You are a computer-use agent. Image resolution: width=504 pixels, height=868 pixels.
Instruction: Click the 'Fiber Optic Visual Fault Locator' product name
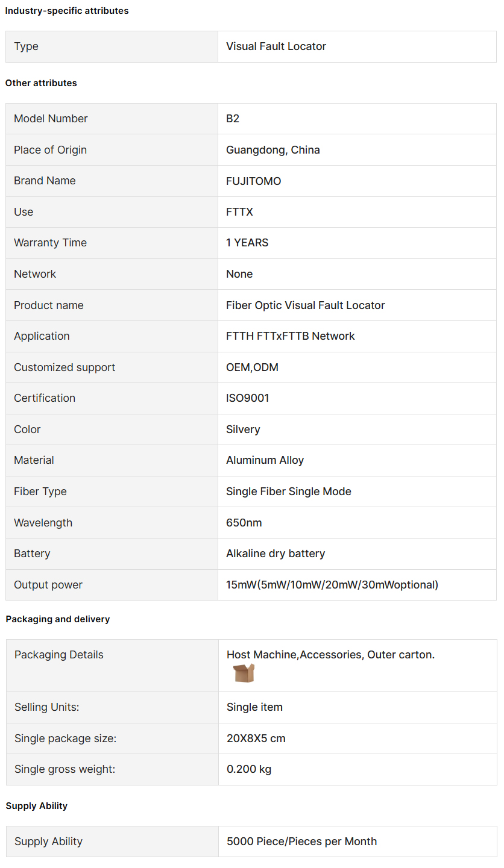(x=306, y=305)
